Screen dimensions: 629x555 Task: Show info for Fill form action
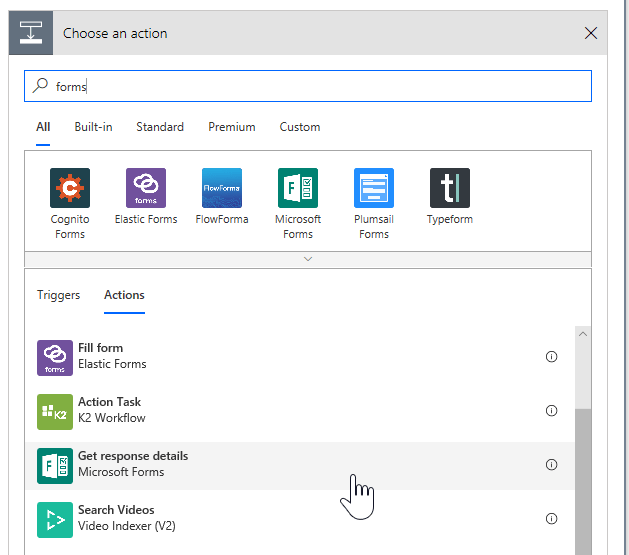tap(552, 356)
